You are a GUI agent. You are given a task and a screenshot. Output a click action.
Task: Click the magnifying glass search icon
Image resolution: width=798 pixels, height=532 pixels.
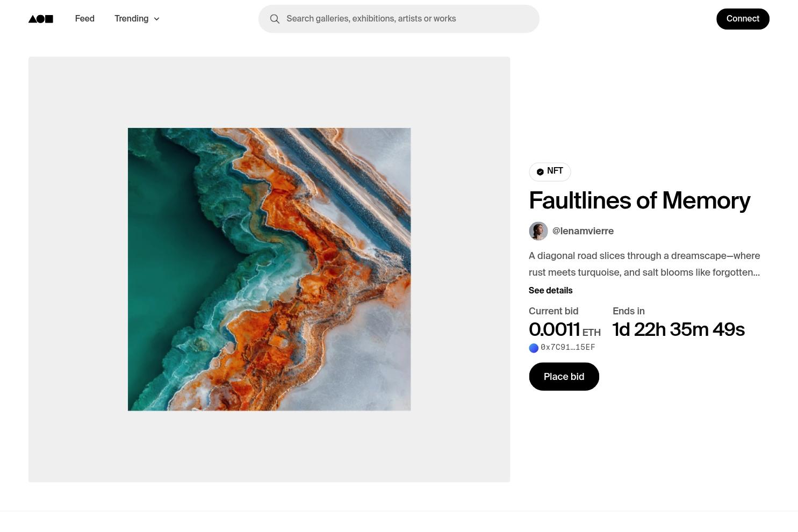(275, 19)
